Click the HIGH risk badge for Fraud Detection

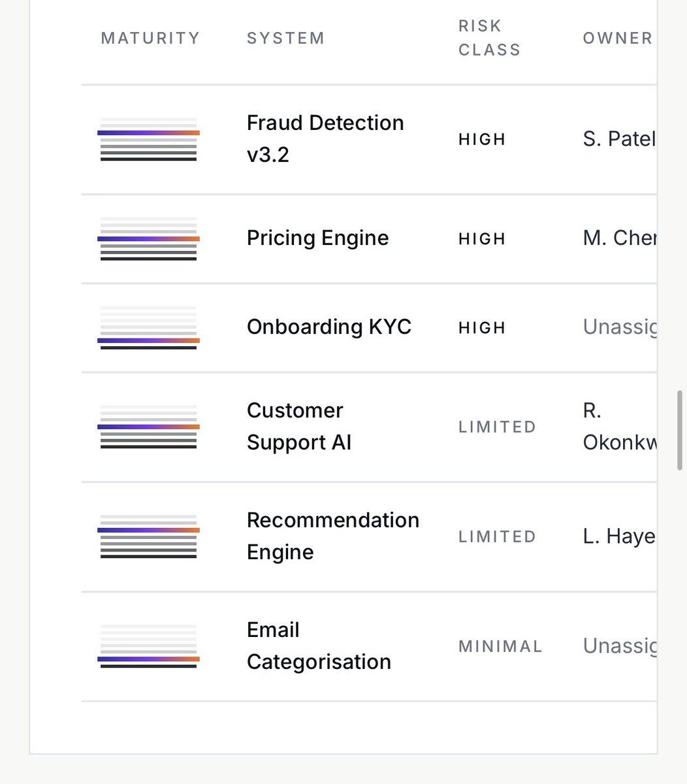point(482,139)
